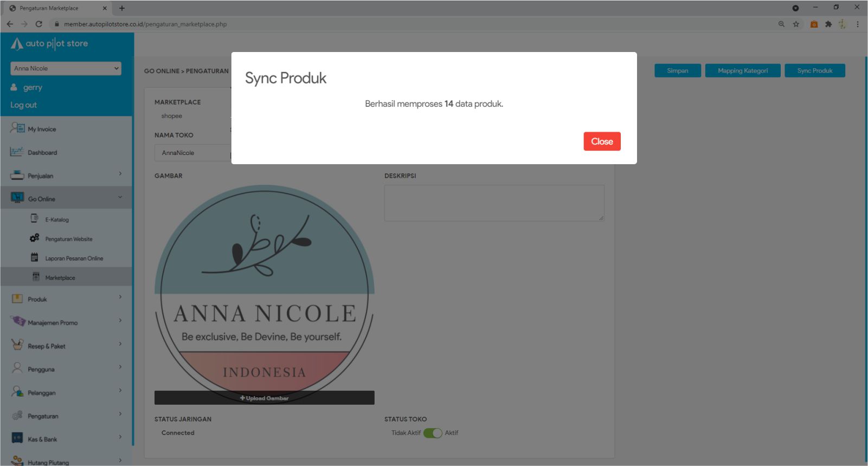
Task: Click the Log out link
Action: click(24, 105)
